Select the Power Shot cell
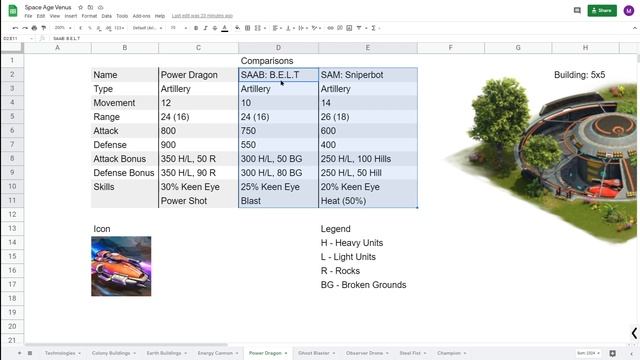 [x=198, y=201]
